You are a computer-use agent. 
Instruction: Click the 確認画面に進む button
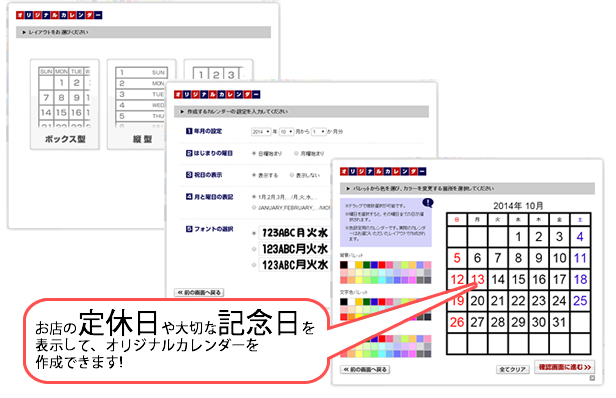coord(565,367)
